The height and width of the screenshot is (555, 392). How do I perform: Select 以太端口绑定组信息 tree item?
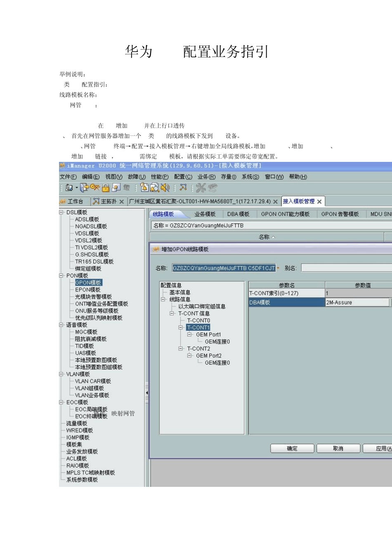coord(202,306)
